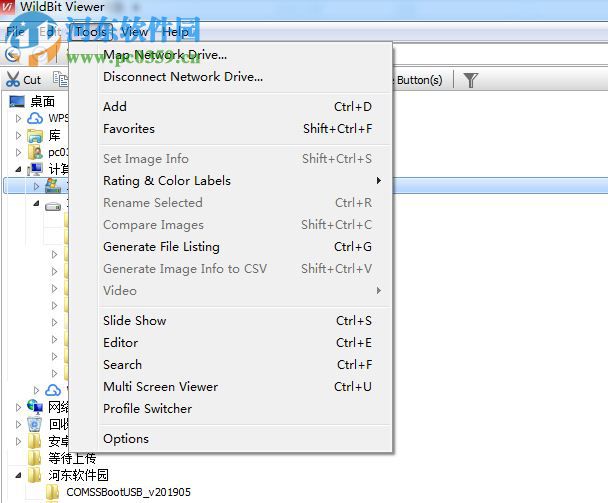
Task: Collapse the 河东软件园 folder node
Action: pyautogui.click(x=18, y=475)
